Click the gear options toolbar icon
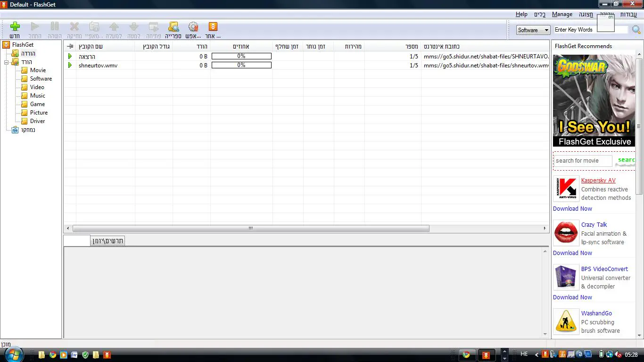644x362 pixels. tap(193, 27)
